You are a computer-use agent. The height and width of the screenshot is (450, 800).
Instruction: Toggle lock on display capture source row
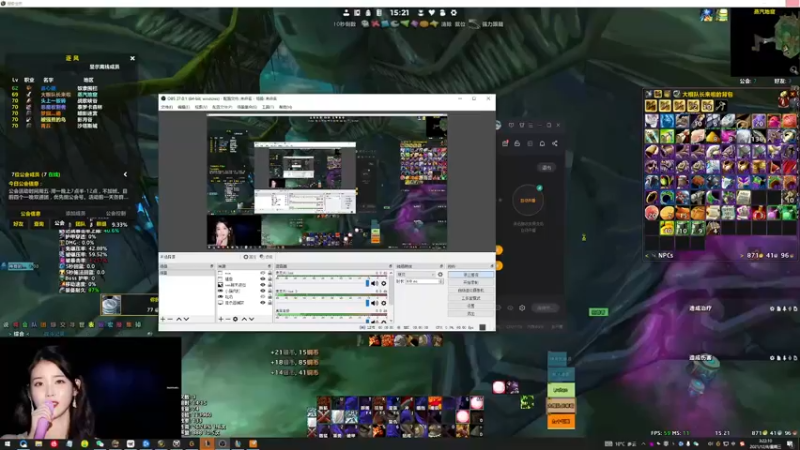(x=270, y=303)
